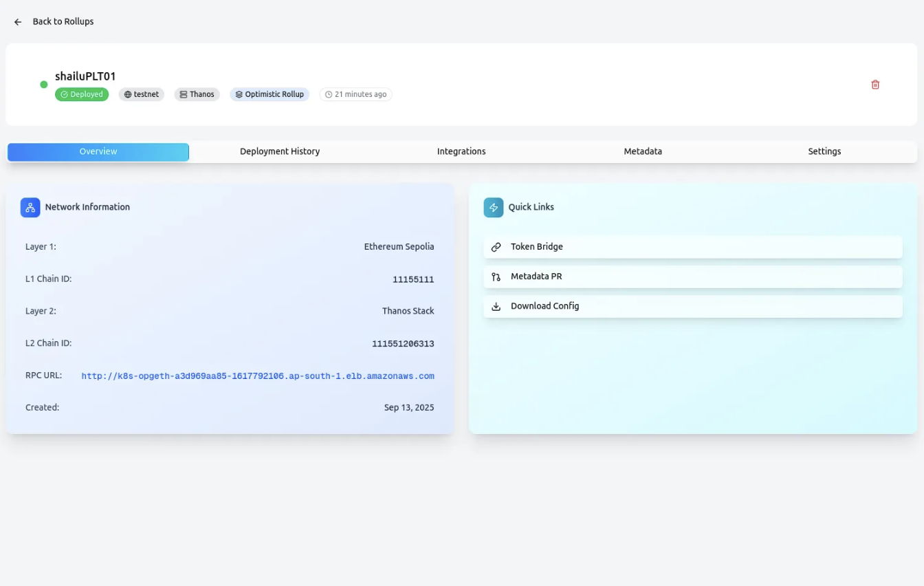
Task: Click the Optimistic Rollup badge
Action: tap(269, 94)
